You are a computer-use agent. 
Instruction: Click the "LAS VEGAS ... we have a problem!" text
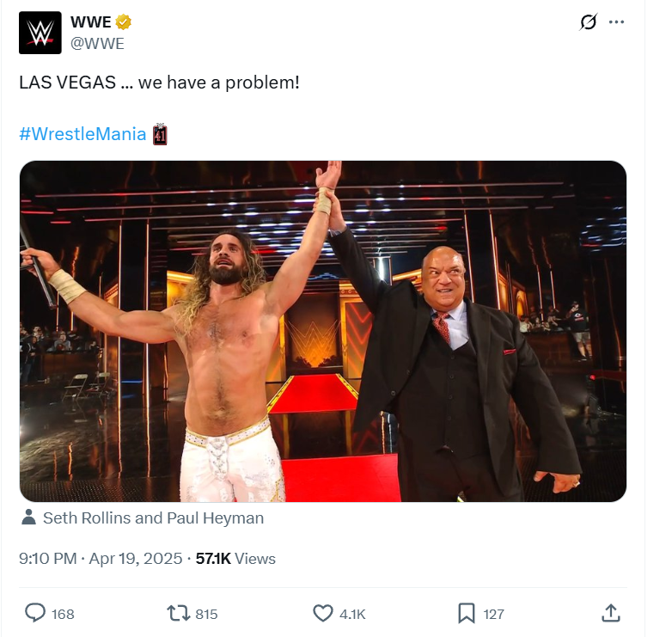coord(159,85)
